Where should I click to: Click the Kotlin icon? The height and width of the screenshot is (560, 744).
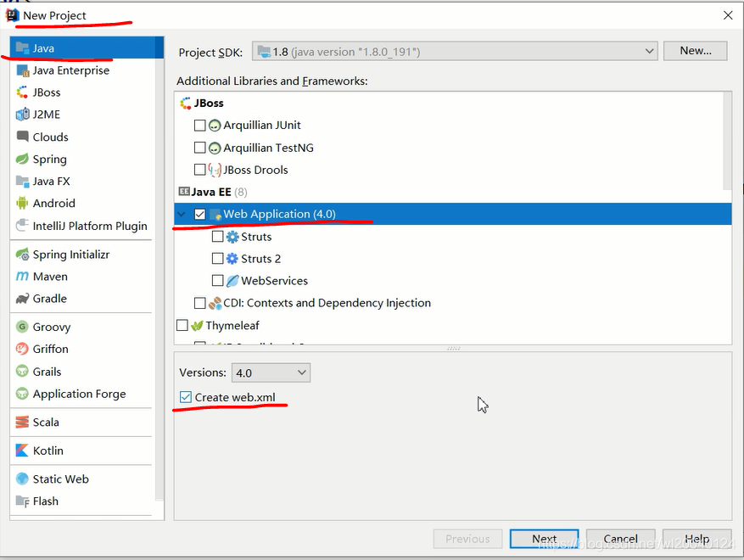22,451
